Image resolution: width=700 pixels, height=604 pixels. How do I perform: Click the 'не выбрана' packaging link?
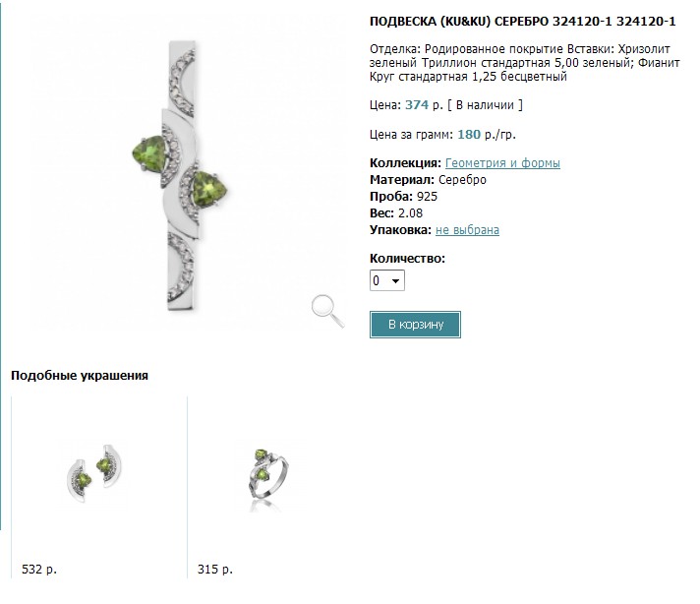coord(467,230)
